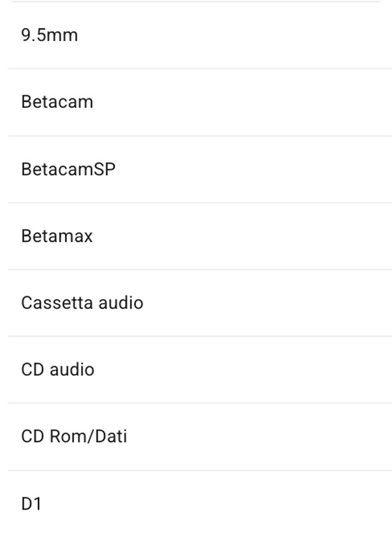392x534 pixels.
Task: Pick Betamax in the list
Action: (57, 236)
